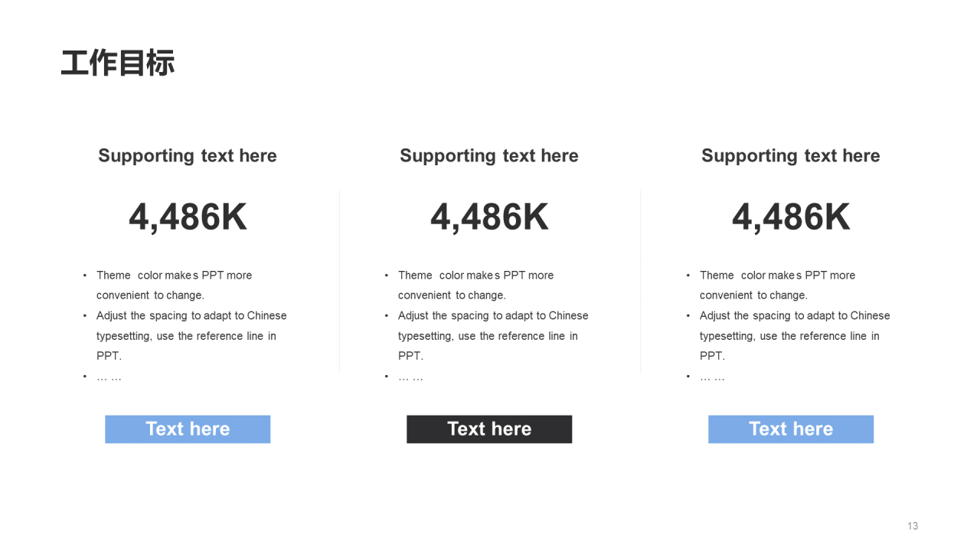Select the Adjust the spacing bullet in right column

coord(795,335)
